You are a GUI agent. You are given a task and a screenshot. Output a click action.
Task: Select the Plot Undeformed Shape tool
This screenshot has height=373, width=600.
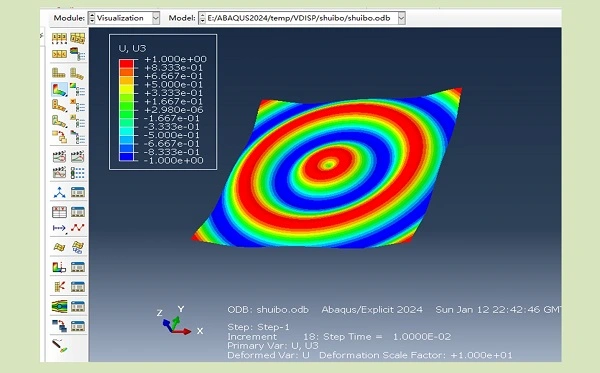click(x=59, y=73)
